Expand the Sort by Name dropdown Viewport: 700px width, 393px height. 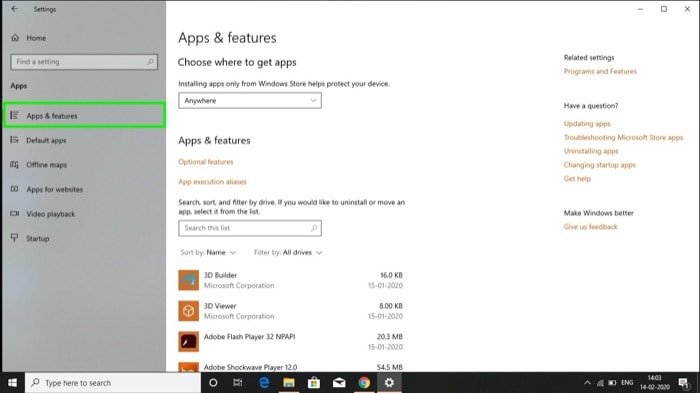click(x=208, y=253)
